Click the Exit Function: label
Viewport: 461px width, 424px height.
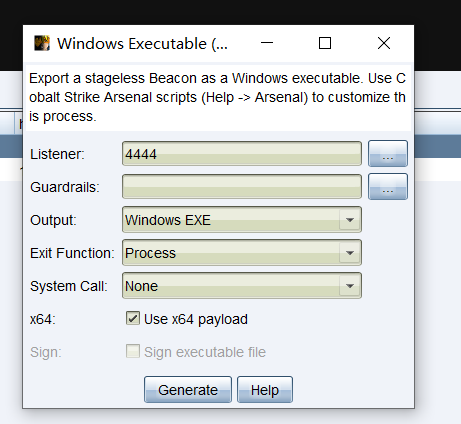pos(72,253)
